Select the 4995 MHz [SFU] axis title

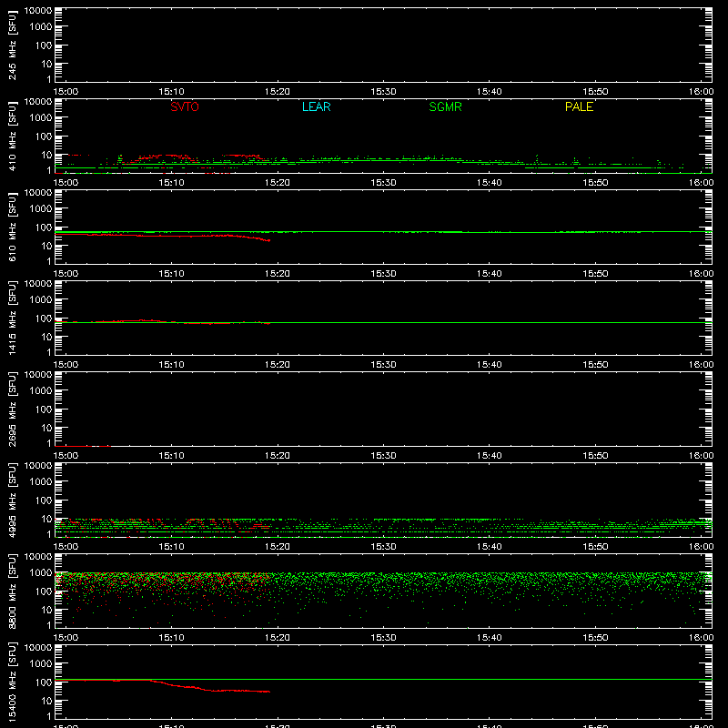[x=12, y=500]
